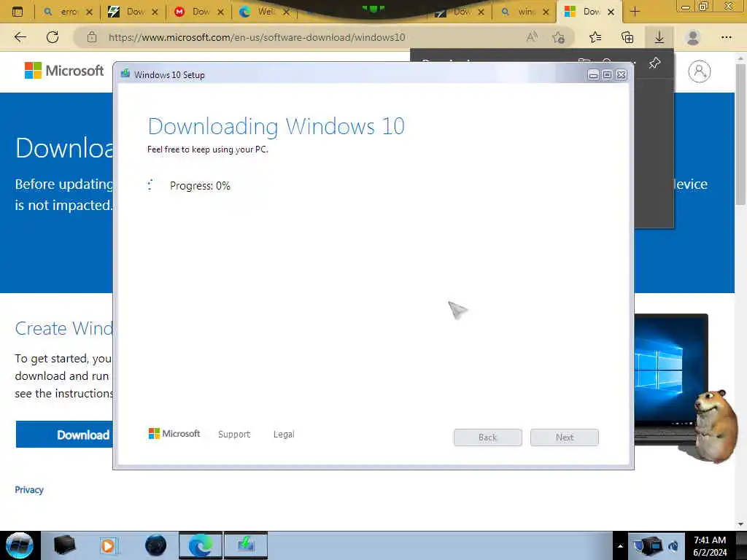Click the Back button in Setup dialog
This screenshot has width=747, height=560.
[x=488, y=437]
